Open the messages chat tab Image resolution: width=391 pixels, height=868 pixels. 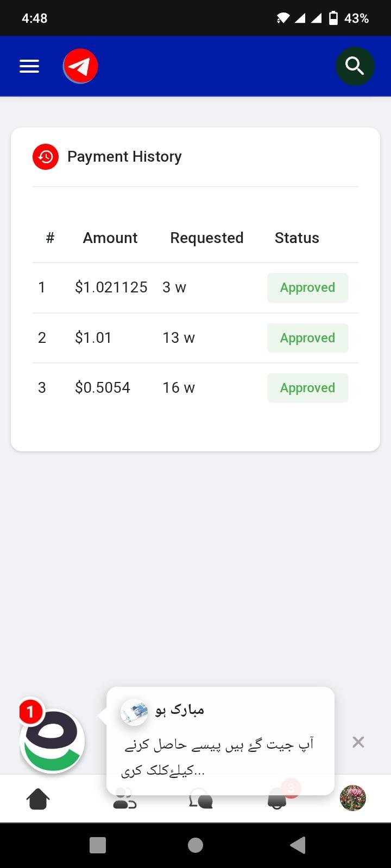(200, 800)
